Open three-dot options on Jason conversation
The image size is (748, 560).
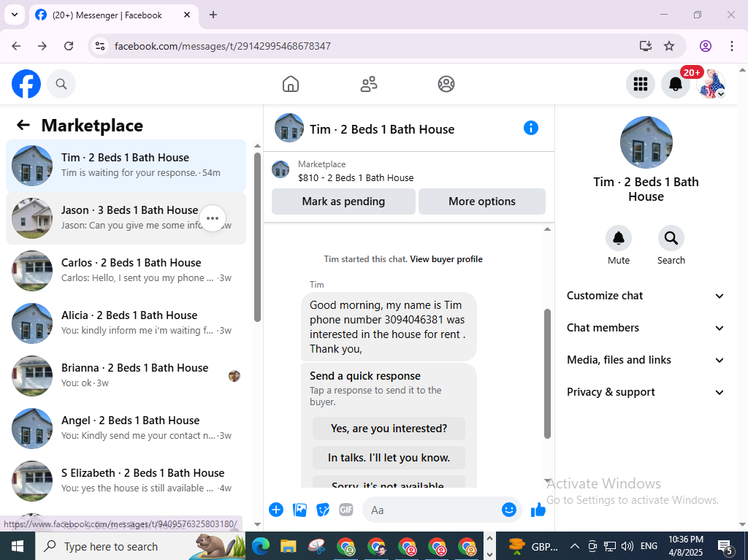(x=213, y=218)
